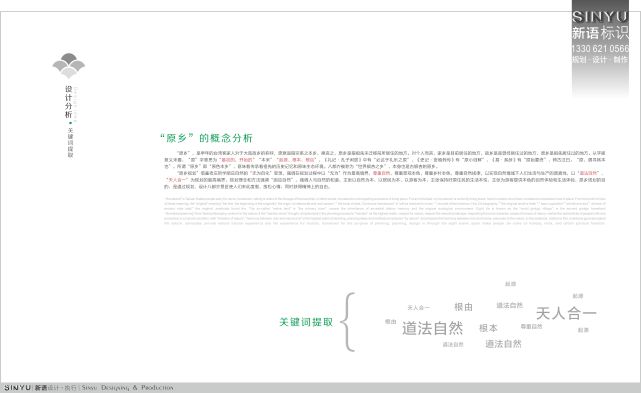
Task: Select the largest 道法自然 keyword
Action: [433, 328]
